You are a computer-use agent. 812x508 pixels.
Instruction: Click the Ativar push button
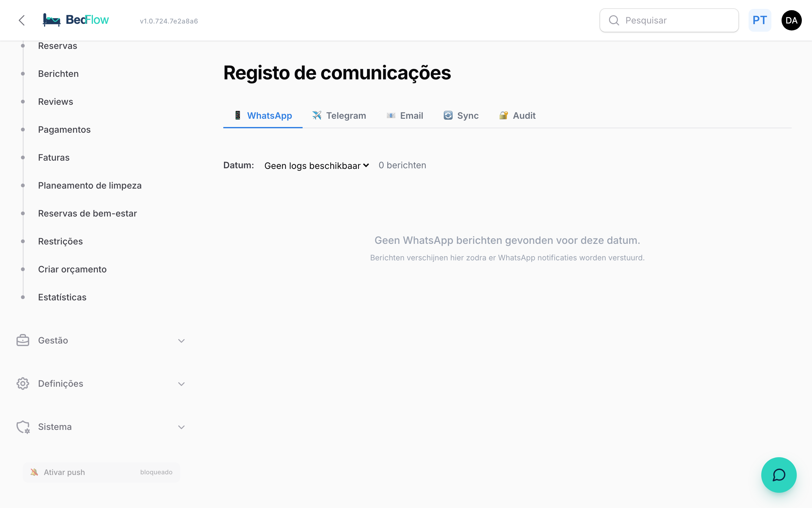point(101,472)
